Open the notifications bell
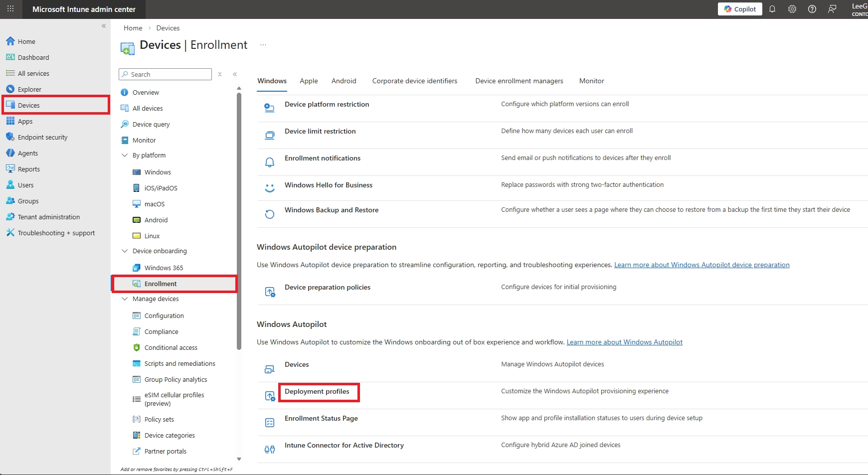868x475 pixels. tap(772, 9)
